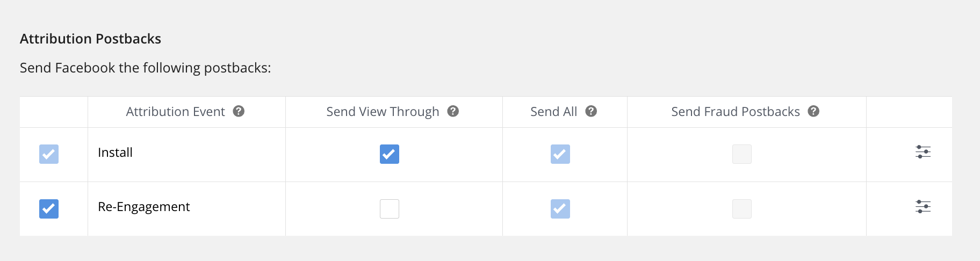980x261 pixels.
Task: Click the Re-Engagement event label
Action: (144, 207)
